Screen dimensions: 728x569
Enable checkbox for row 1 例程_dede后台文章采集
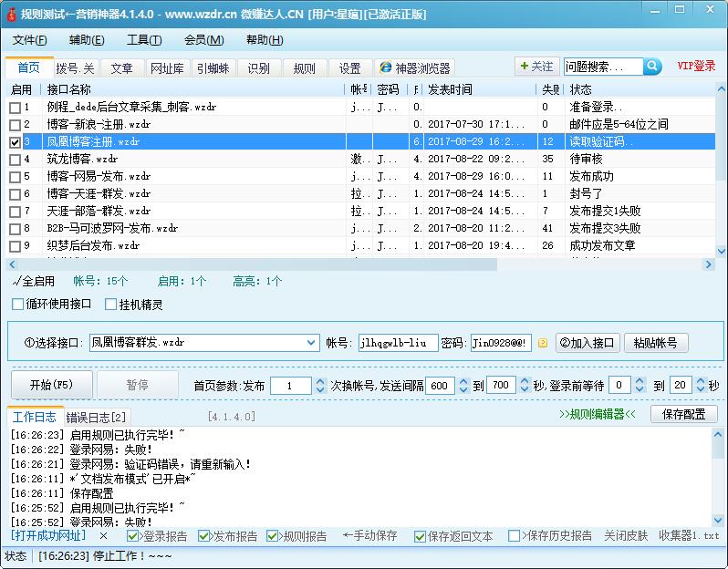tap(15, 108)
